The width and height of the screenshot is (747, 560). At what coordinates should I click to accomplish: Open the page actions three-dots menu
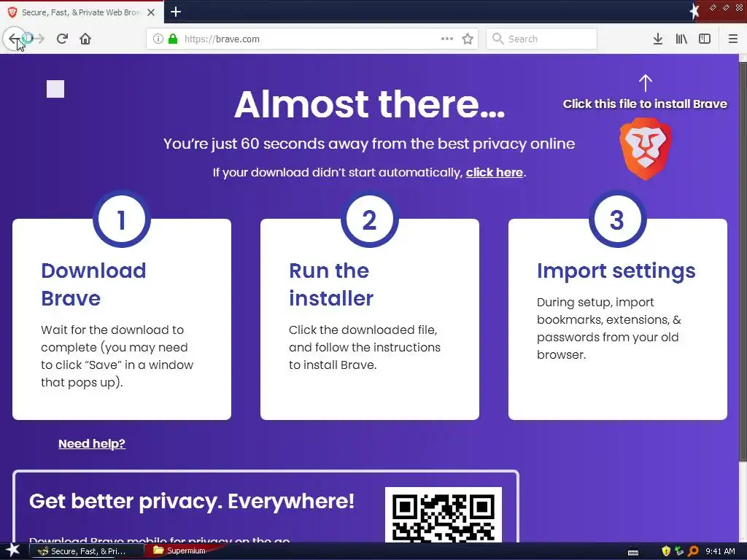click(x=447, y=39)
